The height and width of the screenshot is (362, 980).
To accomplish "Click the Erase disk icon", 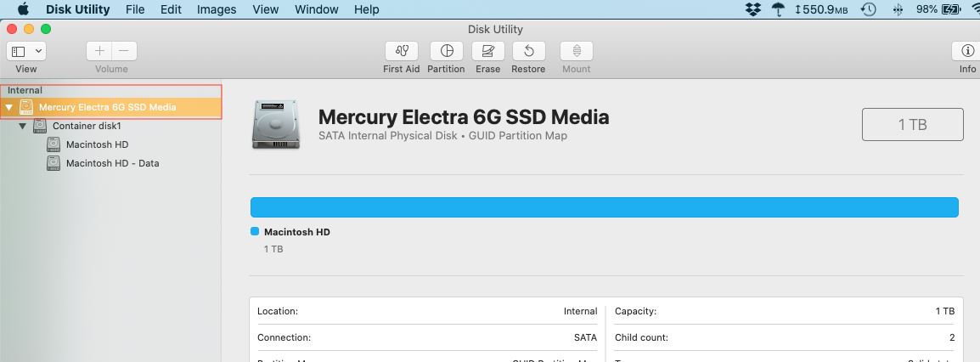I will coord(487,51).
